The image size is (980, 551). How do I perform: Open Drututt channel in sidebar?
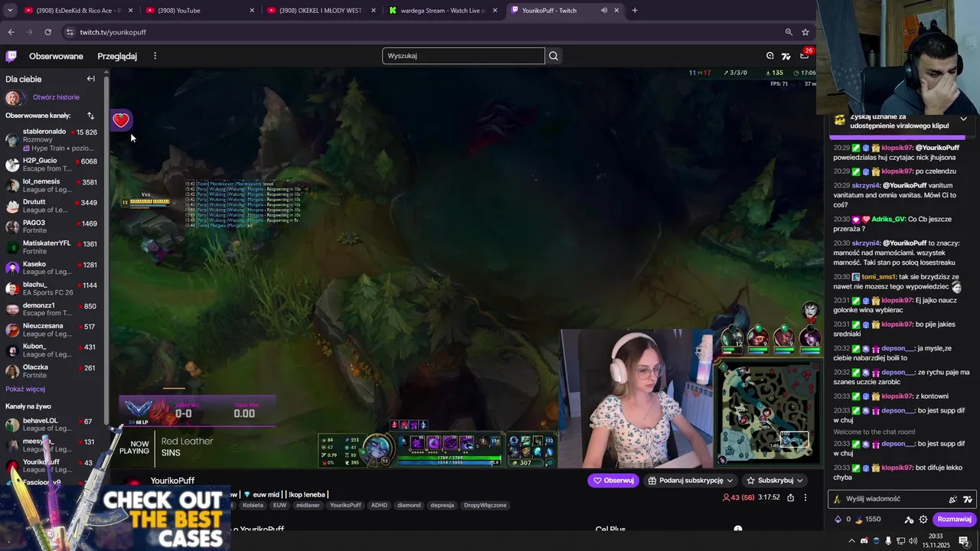(x=52, y=206)
